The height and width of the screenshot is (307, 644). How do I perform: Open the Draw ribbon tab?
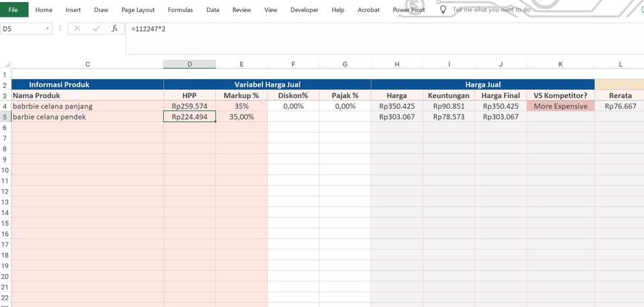[101, 10]
